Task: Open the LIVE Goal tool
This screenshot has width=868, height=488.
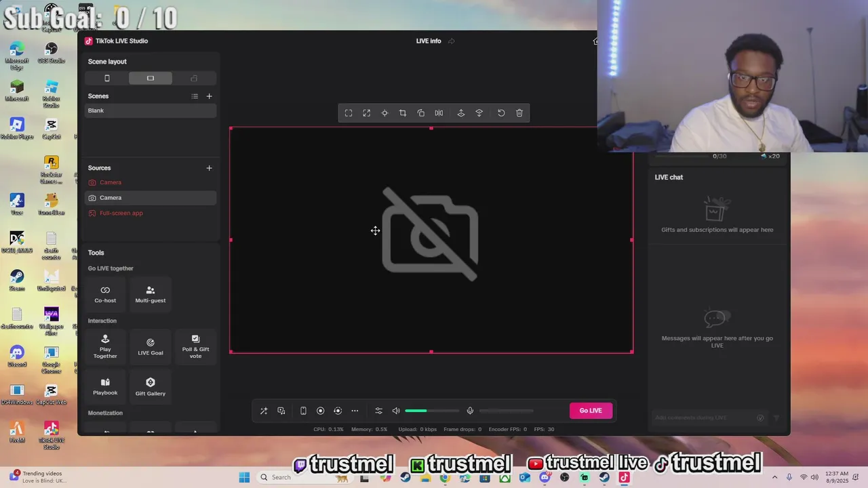Action: (151, 347)
